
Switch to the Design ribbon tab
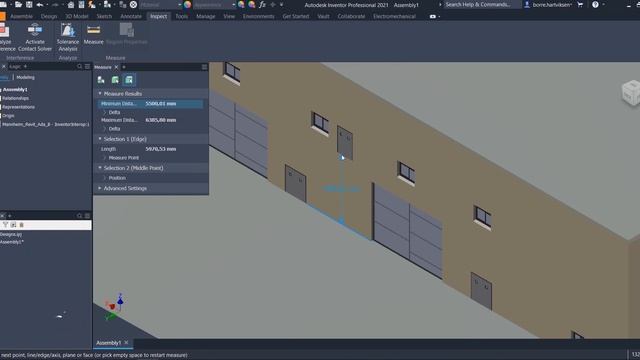pos(49,16)
